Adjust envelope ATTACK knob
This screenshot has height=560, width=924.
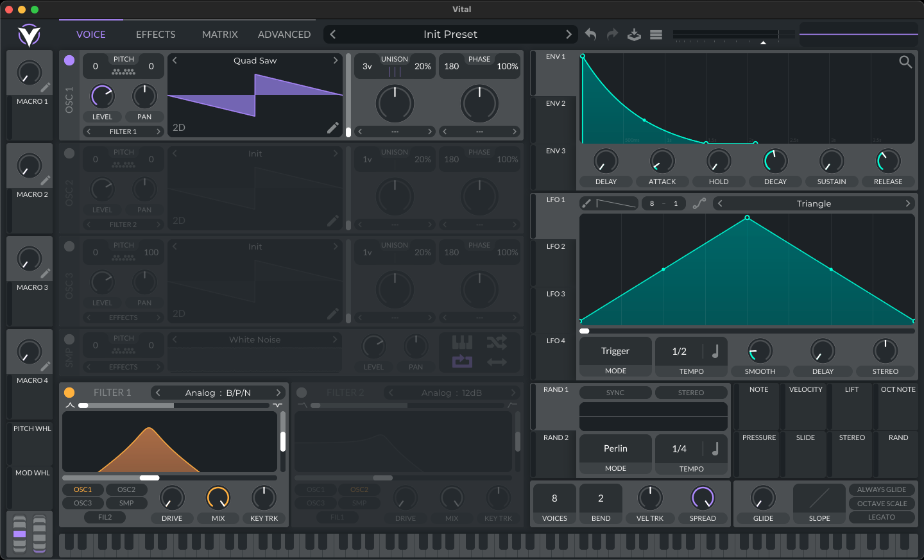point(662,161)
